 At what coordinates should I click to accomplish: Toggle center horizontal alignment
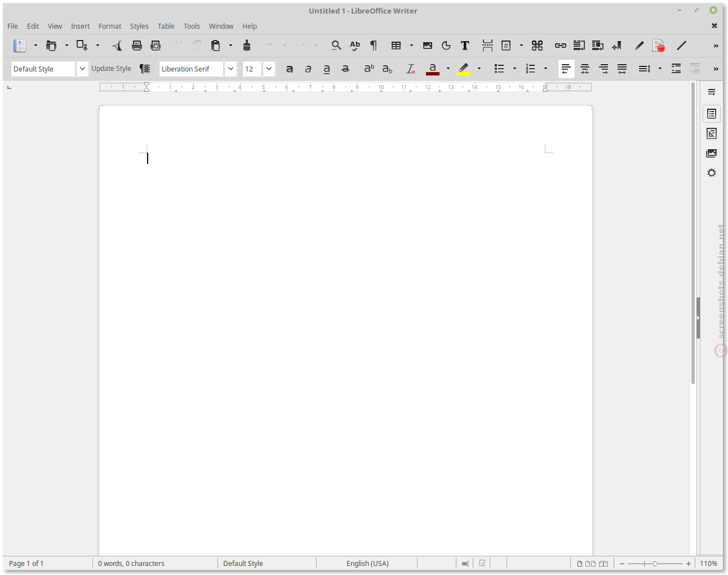click(585, 69)
